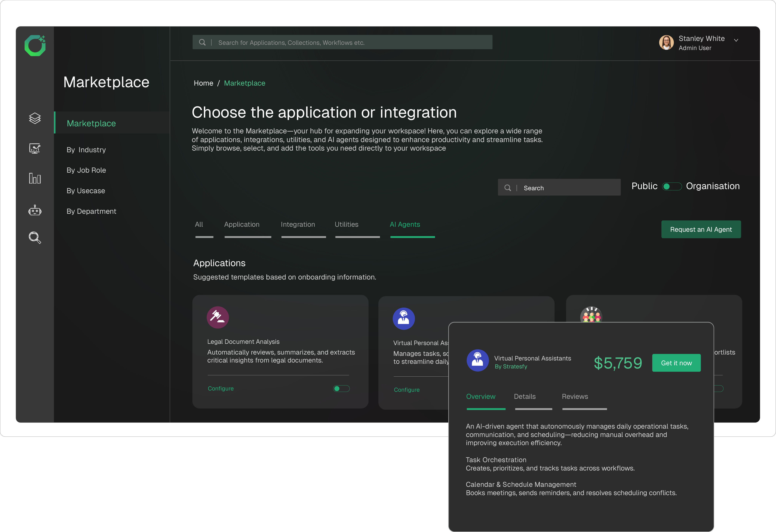Click the Applications section heading
The height and width of the screenshot is (532, 776).
219,263
